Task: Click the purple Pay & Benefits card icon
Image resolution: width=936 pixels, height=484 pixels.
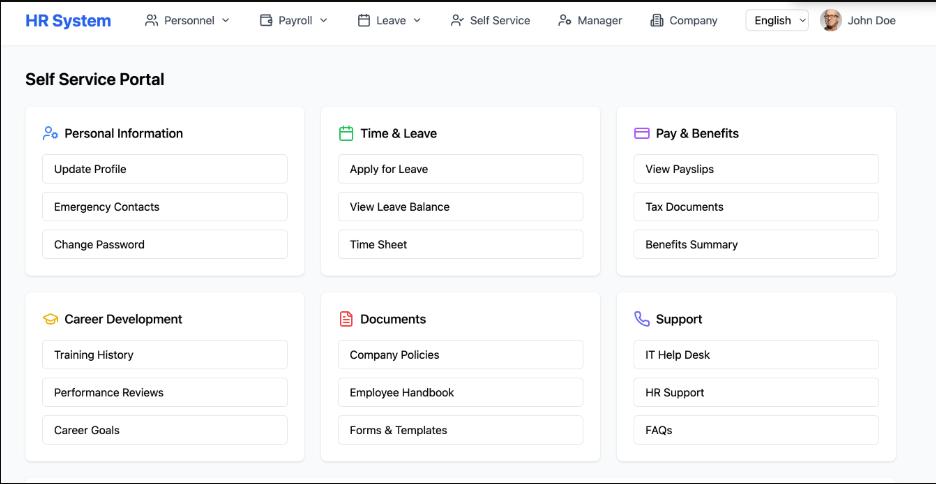Action: (x=642, y=133)
